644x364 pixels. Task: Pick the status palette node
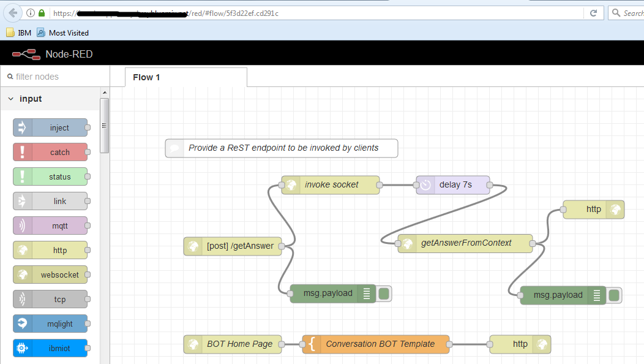point(51,176)
